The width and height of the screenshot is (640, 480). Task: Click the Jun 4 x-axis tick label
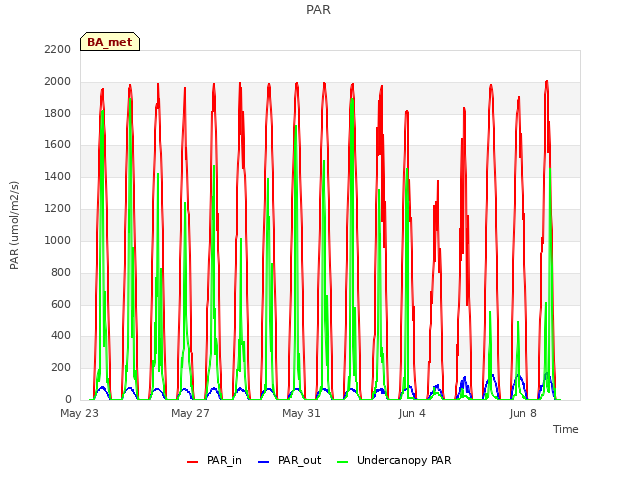[412, 413]
